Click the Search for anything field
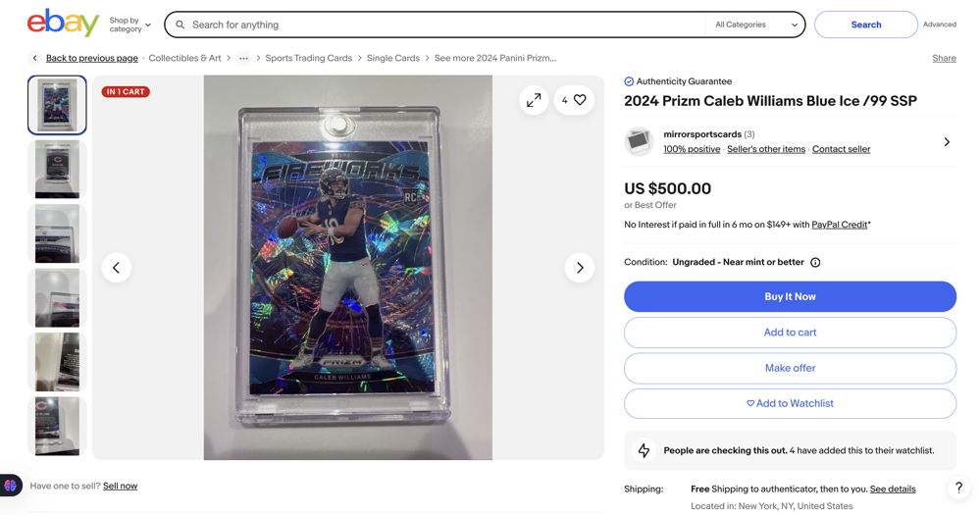The width and height of the screenshot is (980, 515). pos(447,25)
